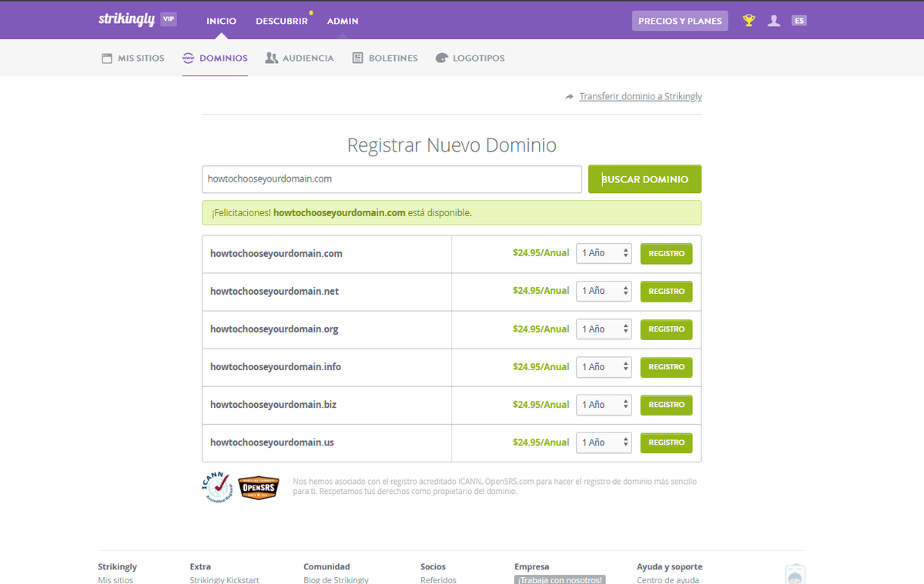Switch to the BOLETINES tab
This screenshot has width=924, height=584.
point(385,58)
